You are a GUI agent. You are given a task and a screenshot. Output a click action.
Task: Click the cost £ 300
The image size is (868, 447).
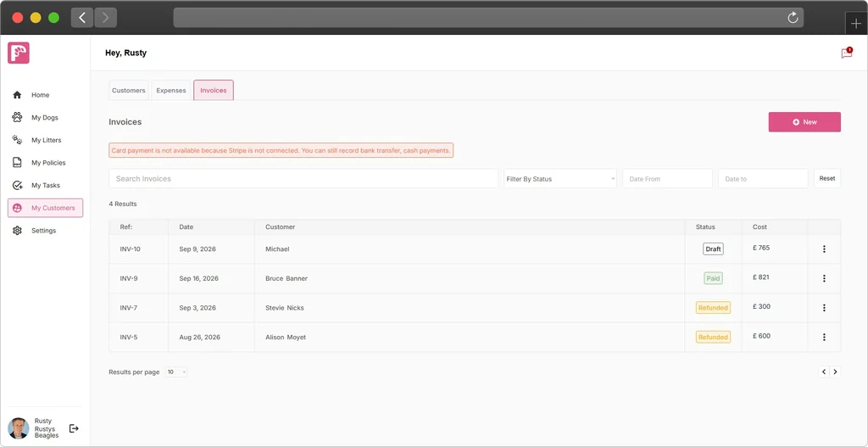tap(761, 307)
